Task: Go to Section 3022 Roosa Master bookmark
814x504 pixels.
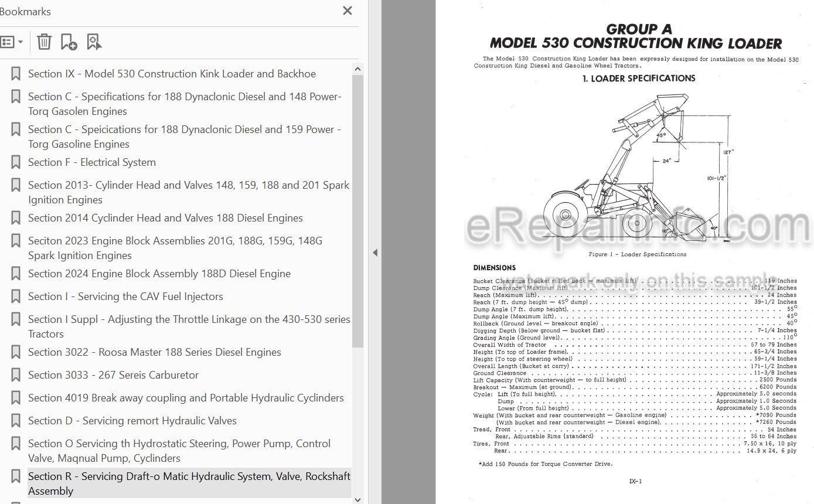Action: click(155, 352)
